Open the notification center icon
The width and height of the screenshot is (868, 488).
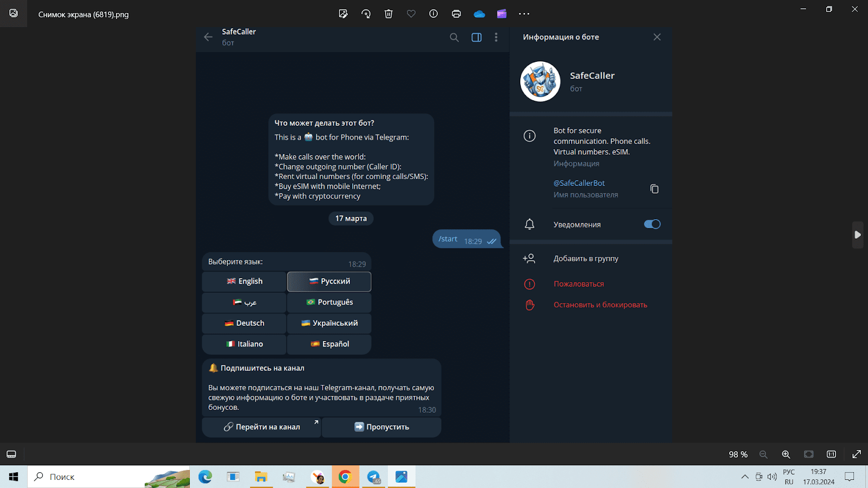click(850, 477)
